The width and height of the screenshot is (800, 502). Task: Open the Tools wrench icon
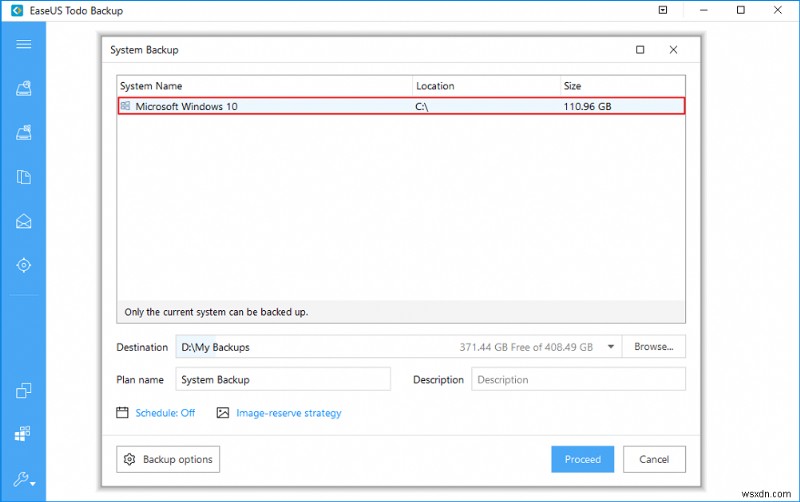pos(23,479)
